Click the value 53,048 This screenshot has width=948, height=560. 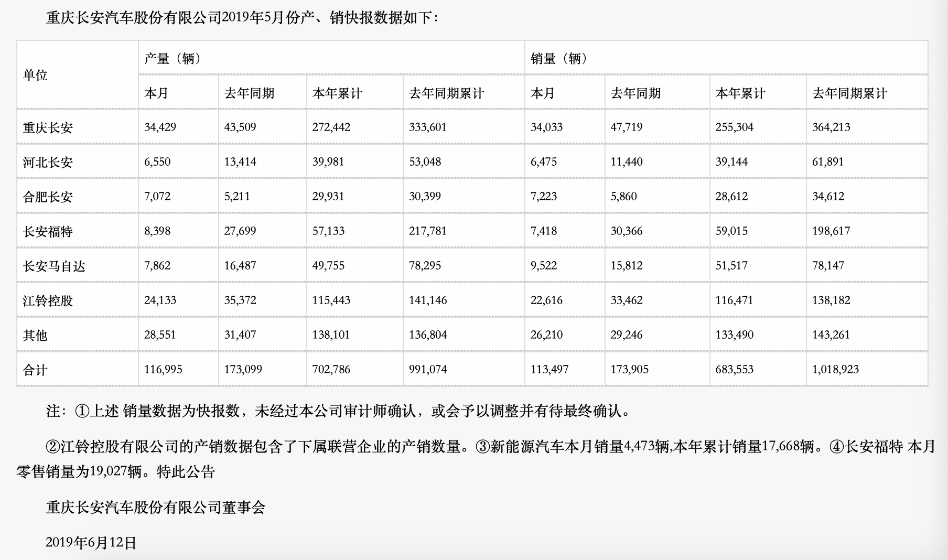[425, 161]
